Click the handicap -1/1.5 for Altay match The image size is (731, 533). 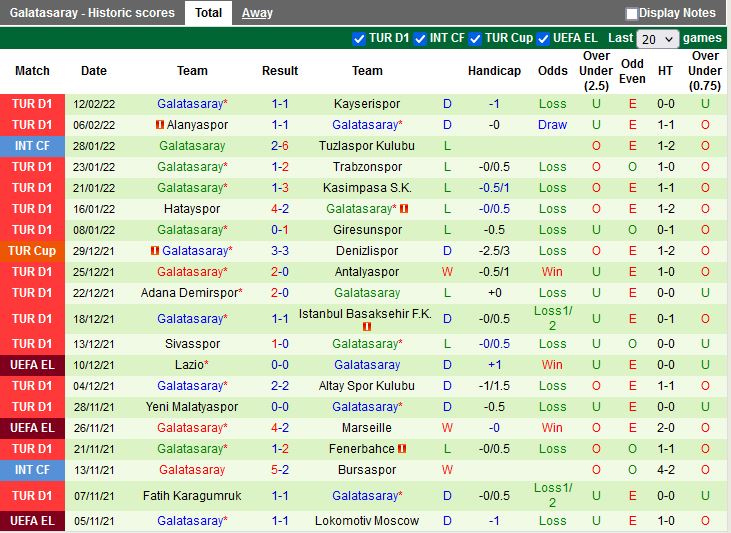494,386
